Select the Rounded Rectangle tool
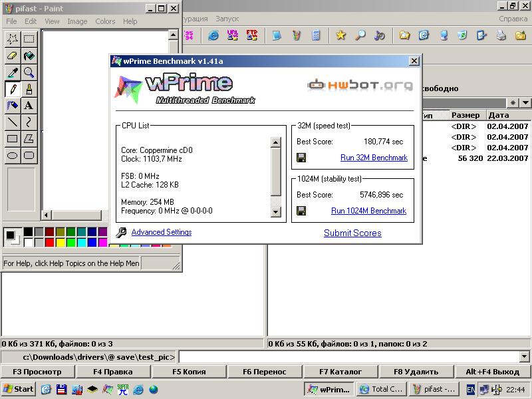The image size is (532, 399). [x=29, y=156]
